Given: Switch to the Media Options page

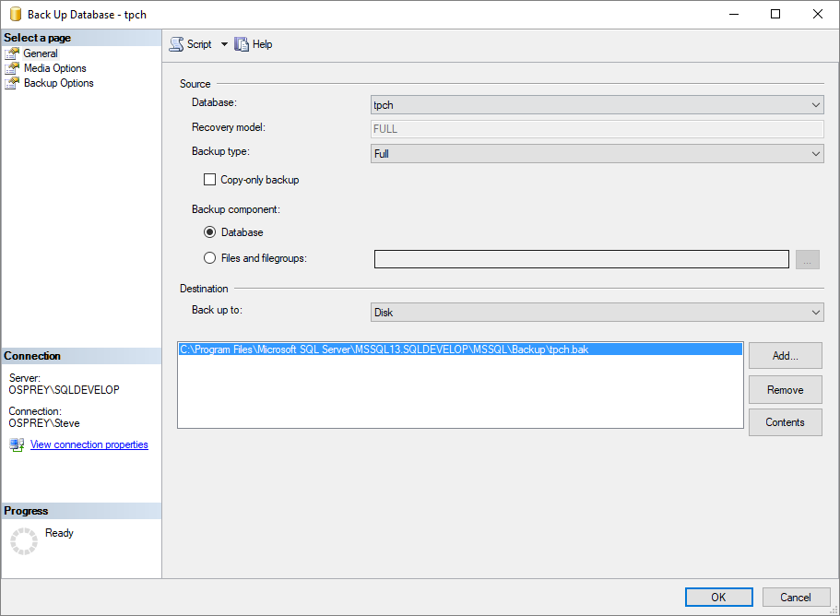Looking at the screenshot, I should click(54, 68).
